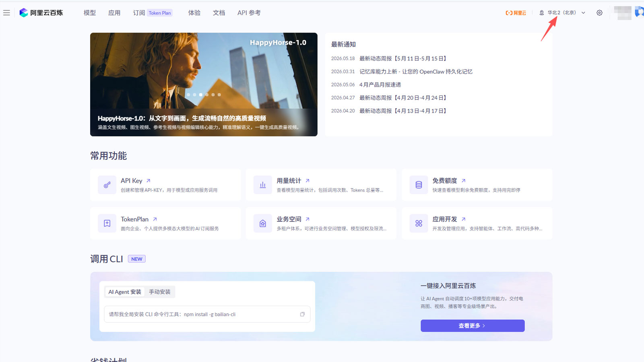Click the region location pin icon
Viewport: 644px width, 362px height.
tap(542, 13)
